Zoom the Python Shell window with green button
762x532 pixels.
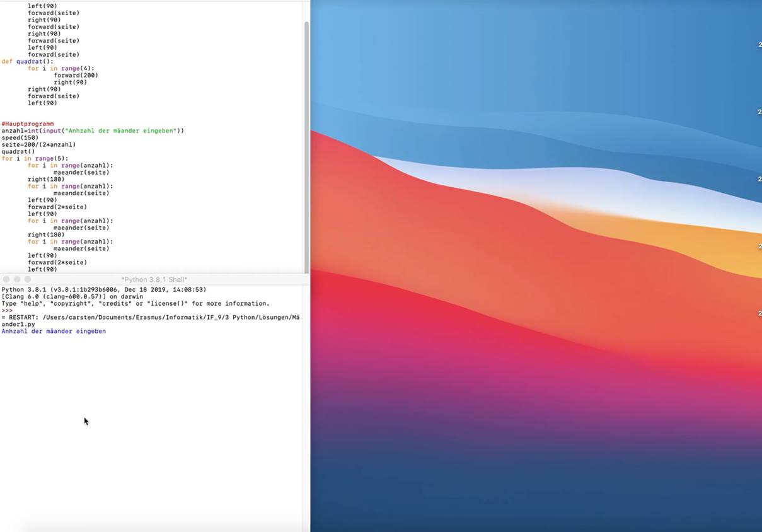pyautogui.click(x=28, y=279)
